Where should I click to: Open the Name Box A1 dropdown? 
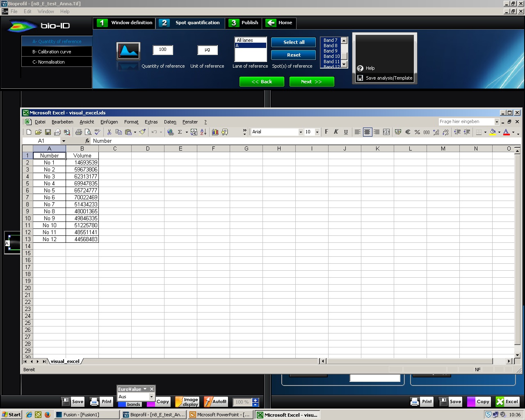[x=64, y=141]
